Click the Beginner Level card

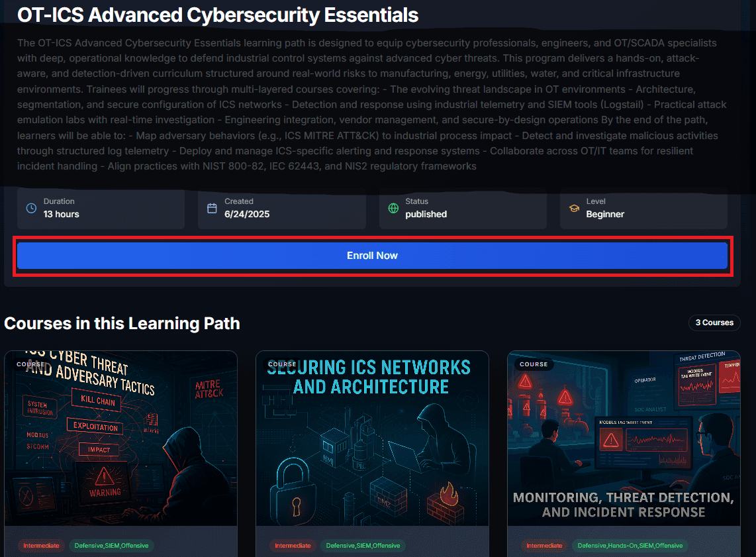click(x=643, y=209)
